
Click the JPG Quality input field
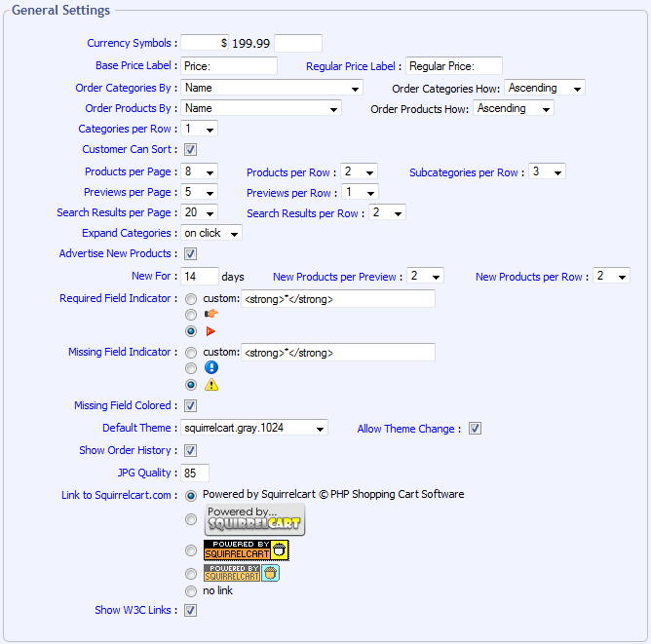click(202, 474)
